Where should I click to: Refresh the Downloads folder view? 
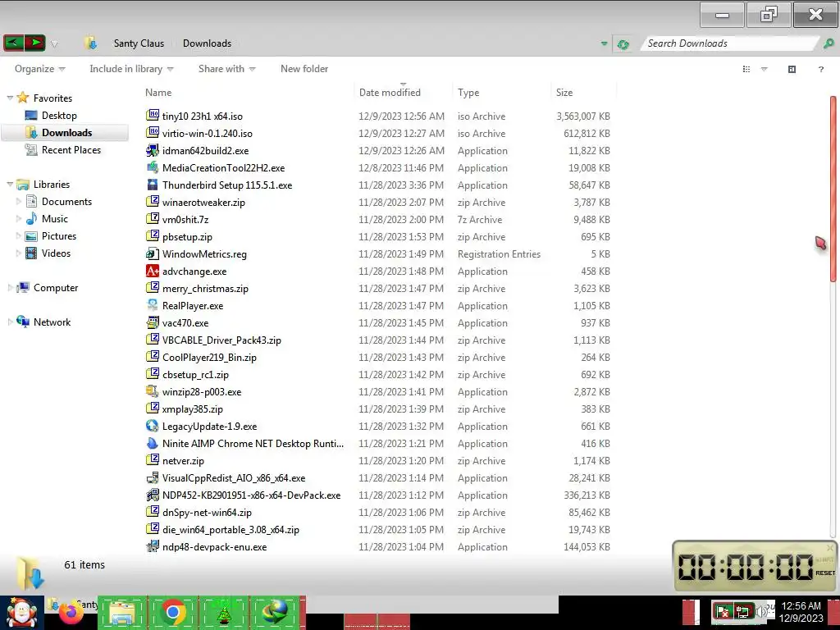[x=623, y=44]
